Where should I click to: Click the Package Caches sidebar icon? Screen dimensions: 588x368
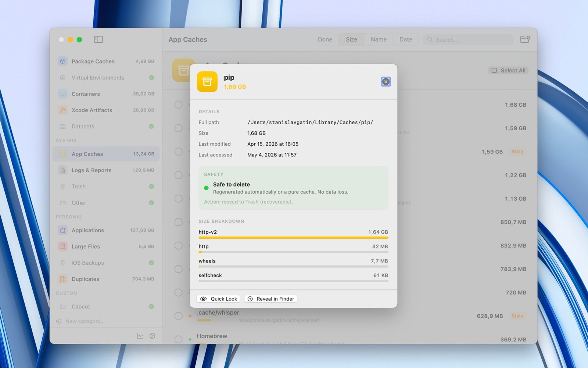pyautogui.click(x=63, y=61)
